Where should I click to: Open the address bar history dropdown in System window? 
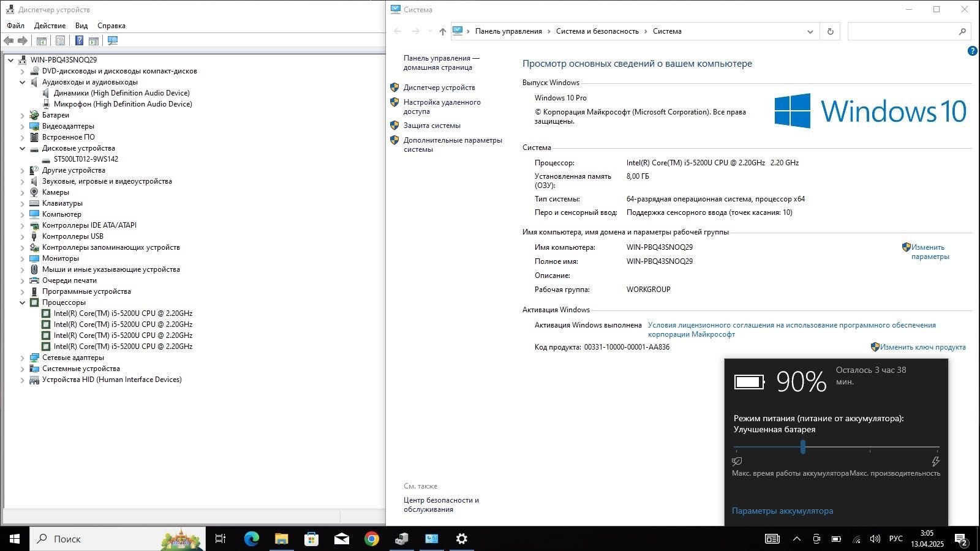[x=810, y=31]
